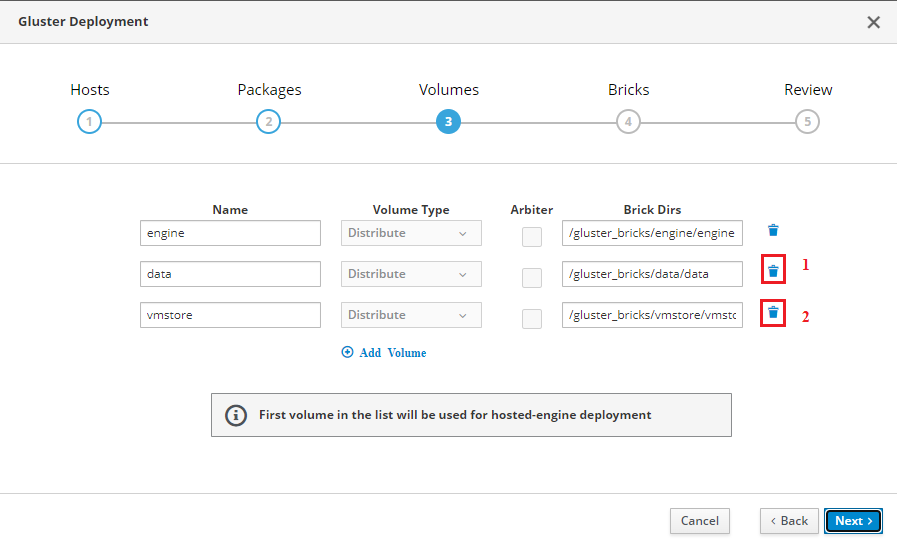The width and height of the screenshot is (897, 549).
Task: Open Volume Type dropdown for engine
Action: pos(411,233)
